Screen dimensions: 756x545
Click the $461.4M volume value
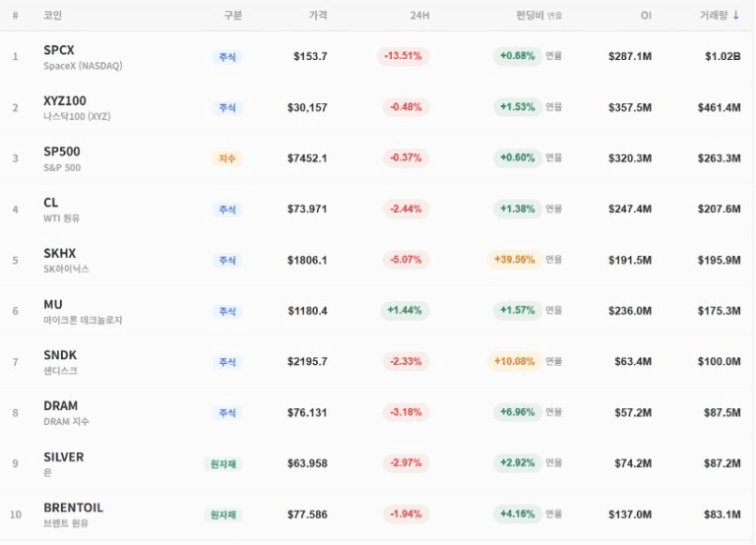(x=719, y=107)
